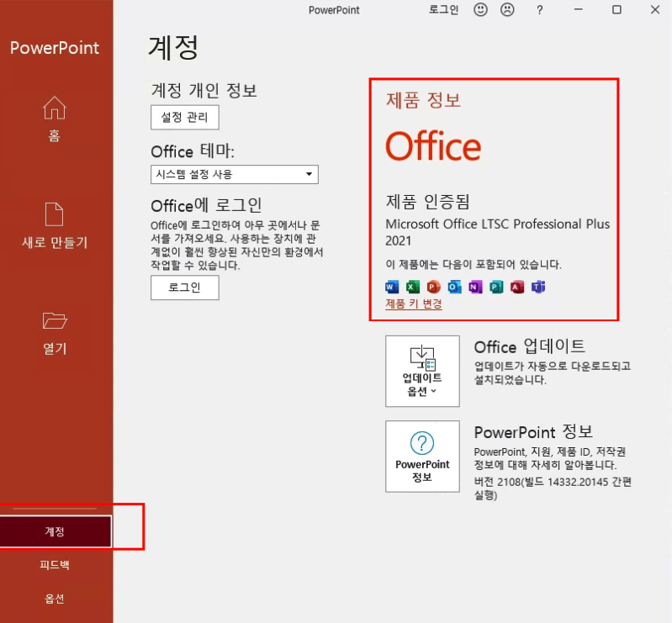Open the 옵션 sidebar item
672x623 pixels.
pos(55,598)
